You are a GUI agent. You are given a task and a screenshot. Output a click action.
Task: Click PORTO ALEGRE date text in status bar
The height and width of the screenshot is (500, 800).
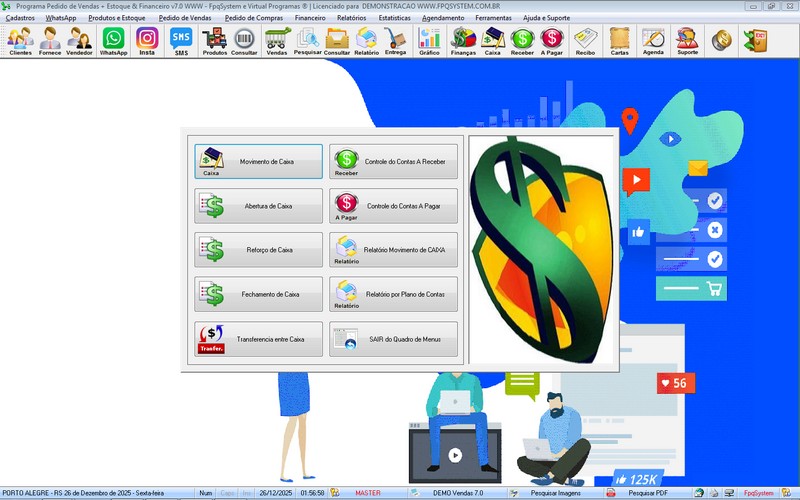(83, 493)
